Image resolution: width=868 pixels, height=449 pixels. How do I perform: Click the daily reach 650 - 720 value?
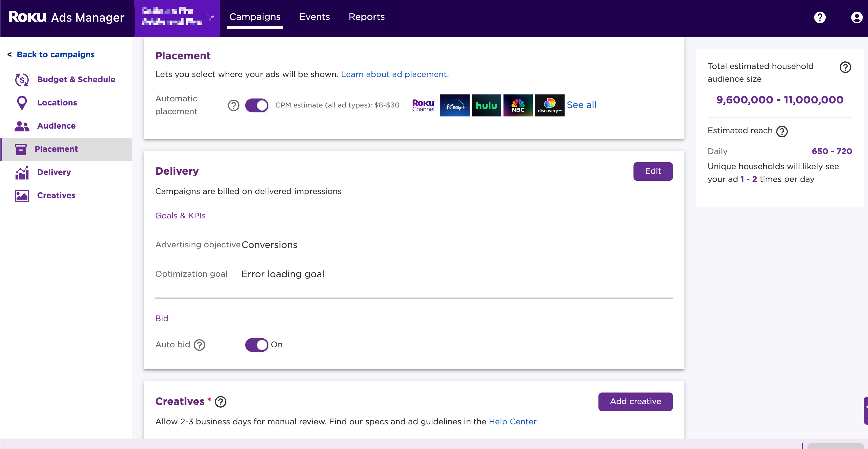point(832,152)
